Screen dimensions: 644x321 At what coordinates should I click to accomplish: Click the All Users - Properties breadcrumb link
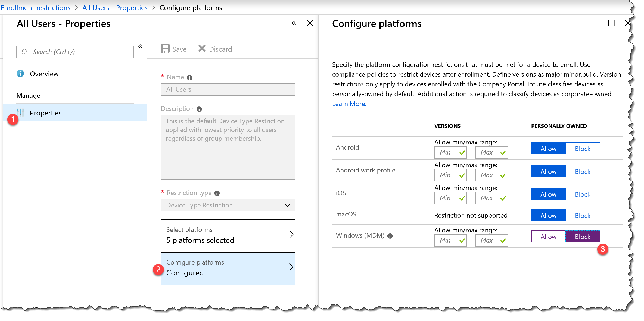[115, 8]
